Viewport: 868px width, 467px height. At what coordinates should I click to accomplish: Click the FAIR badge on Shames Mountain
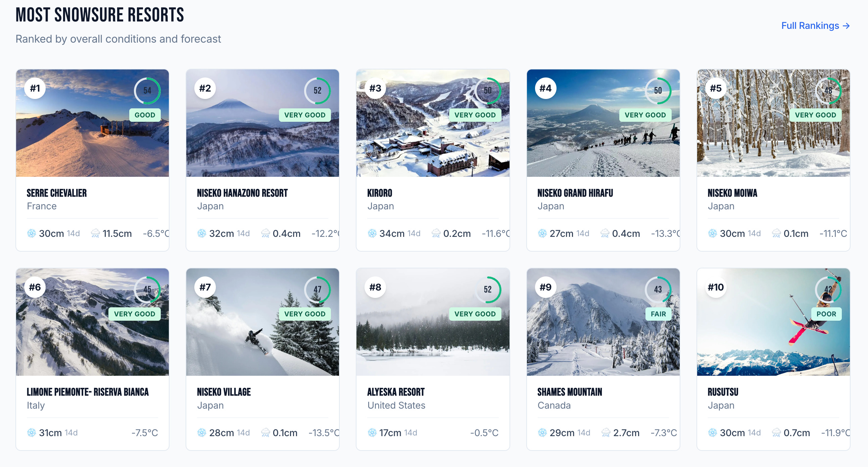click(x=658, y=314)
